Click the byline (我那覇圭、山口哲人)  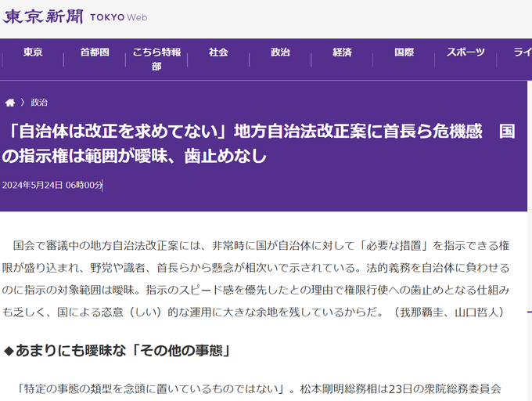pos(448,312)
